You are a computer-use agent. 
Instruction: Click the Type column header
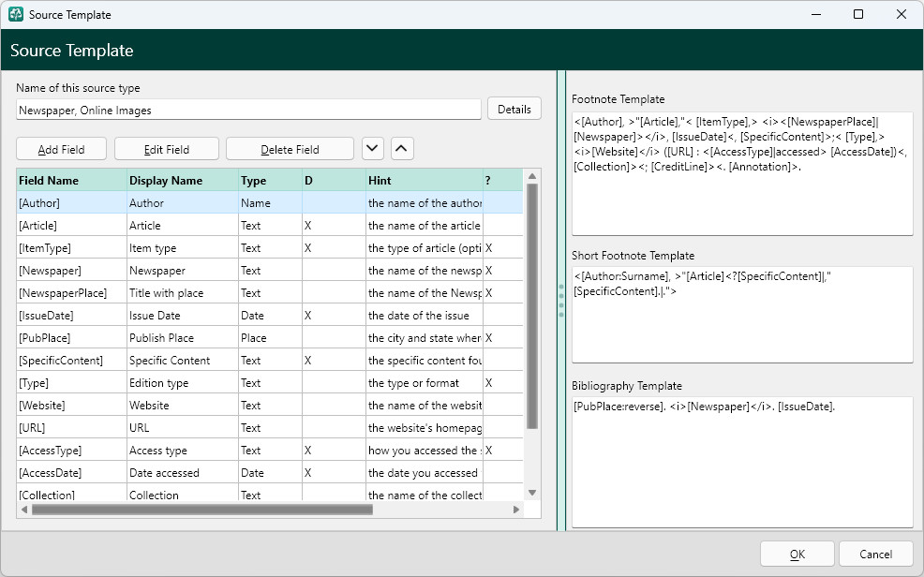270,180
